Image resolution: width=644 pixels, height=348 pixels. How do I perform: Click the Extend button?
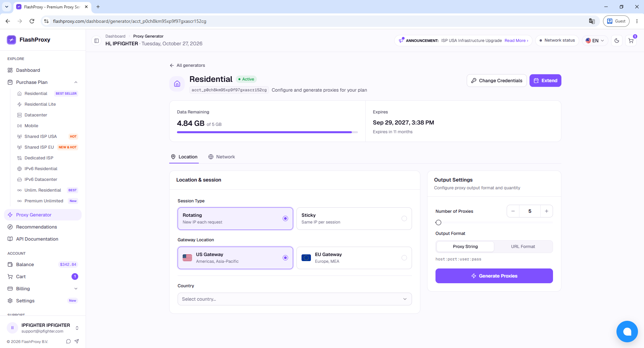tap(545, 81)
